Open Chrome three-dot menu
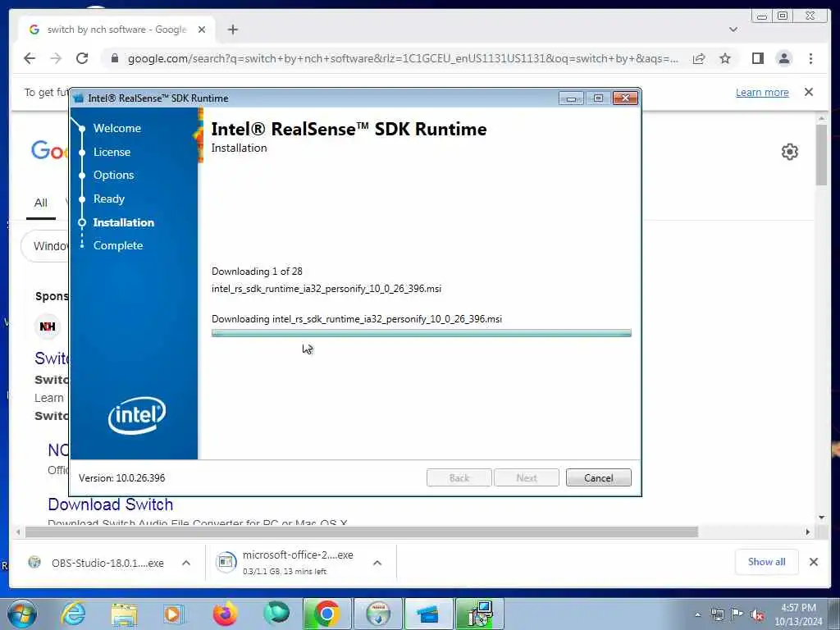 (x=810, y=58)
